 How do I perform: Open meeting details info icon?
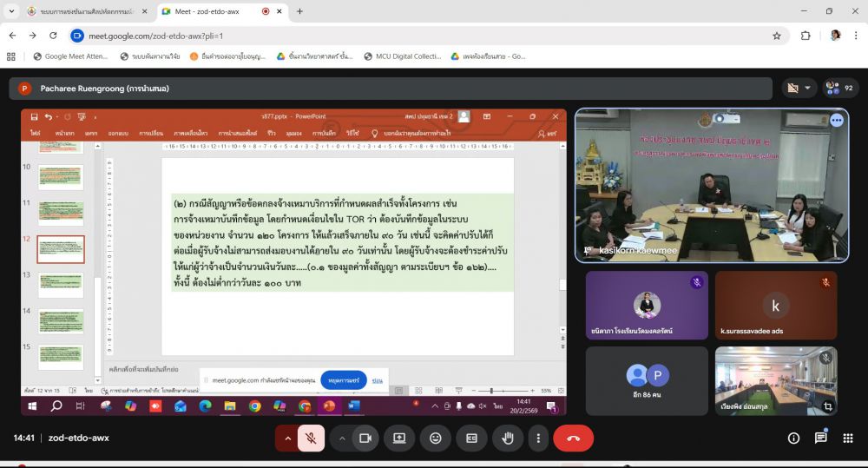(x=794, y=438)
